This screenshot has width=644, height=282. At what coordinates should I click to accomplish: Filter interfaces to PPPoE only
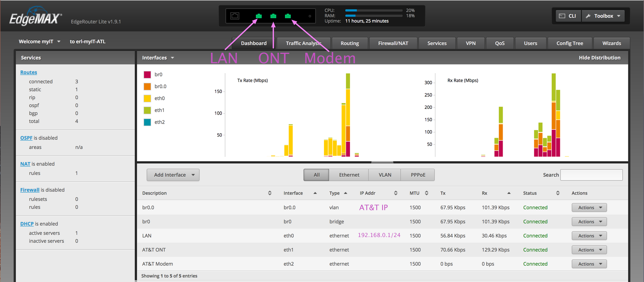click(418, 175)
